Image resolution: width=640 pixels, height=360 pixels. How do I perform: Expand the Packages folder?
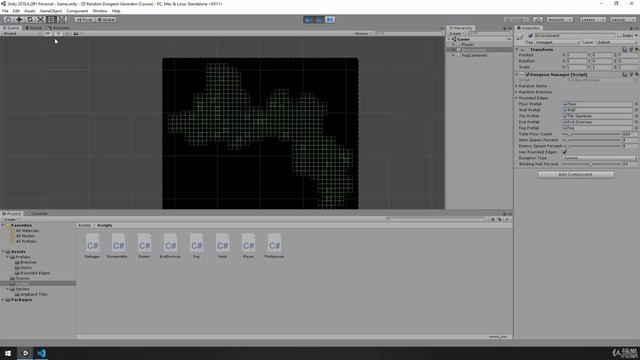(3, 300)
